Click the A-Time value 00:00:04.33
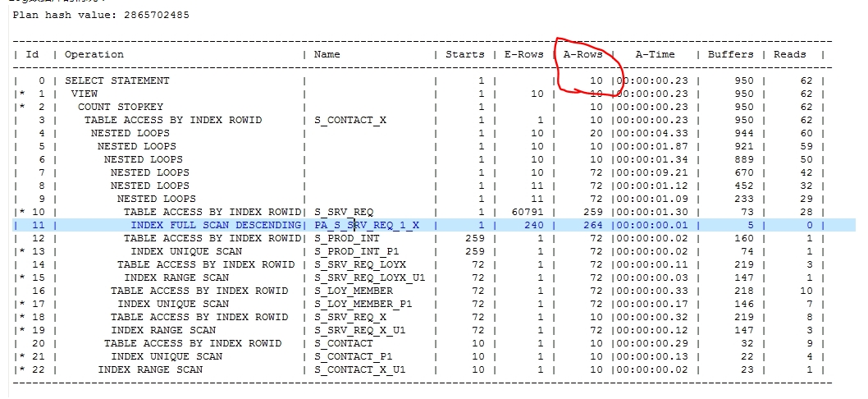Viewport: 868px width, 399px height. tap(652, 134)
